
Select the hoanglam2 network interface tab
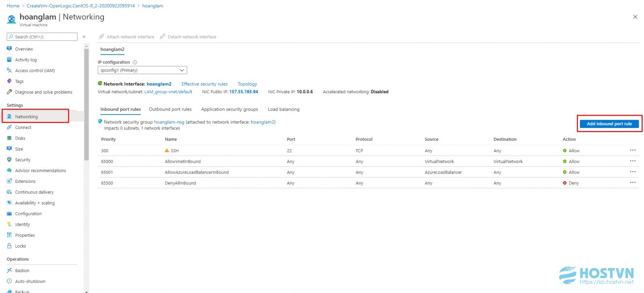112,49
